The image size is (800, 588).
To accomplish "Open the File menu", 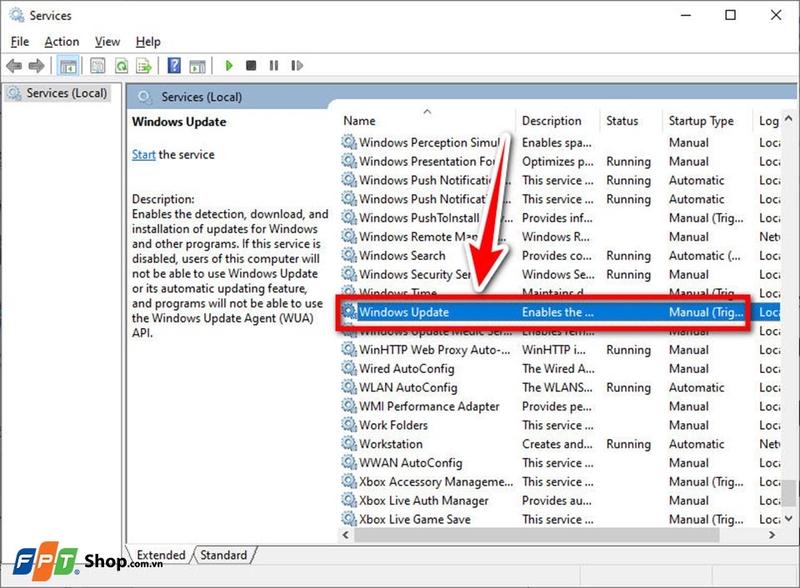I will tap(20, 41).
